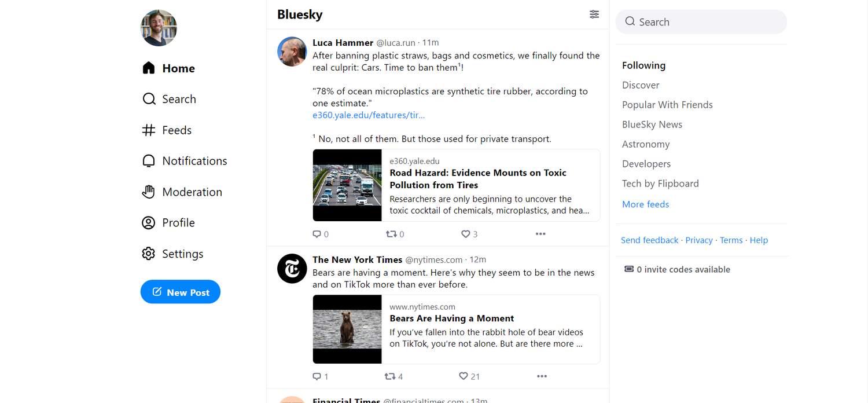Like Luca Hammer's tire pollution post
The height and width of the screenshot is (403, 868).
click(x=465, y=233)
